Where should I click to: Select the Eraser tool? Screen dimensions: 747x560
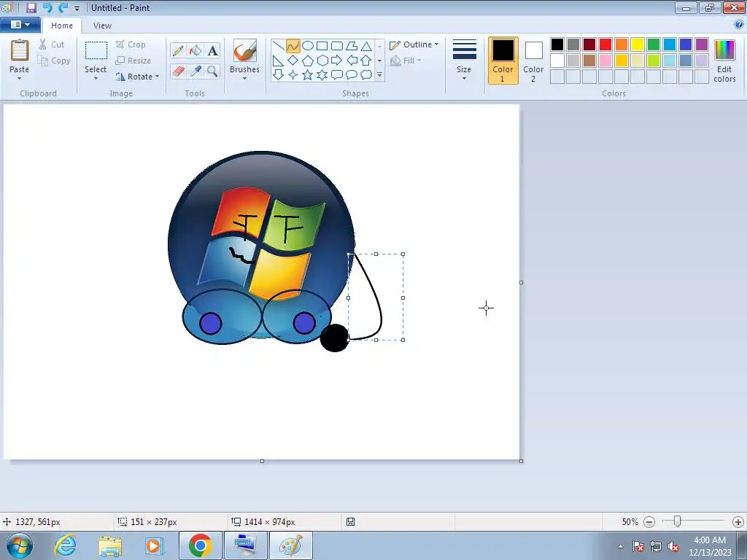click(x=178, y=71)
